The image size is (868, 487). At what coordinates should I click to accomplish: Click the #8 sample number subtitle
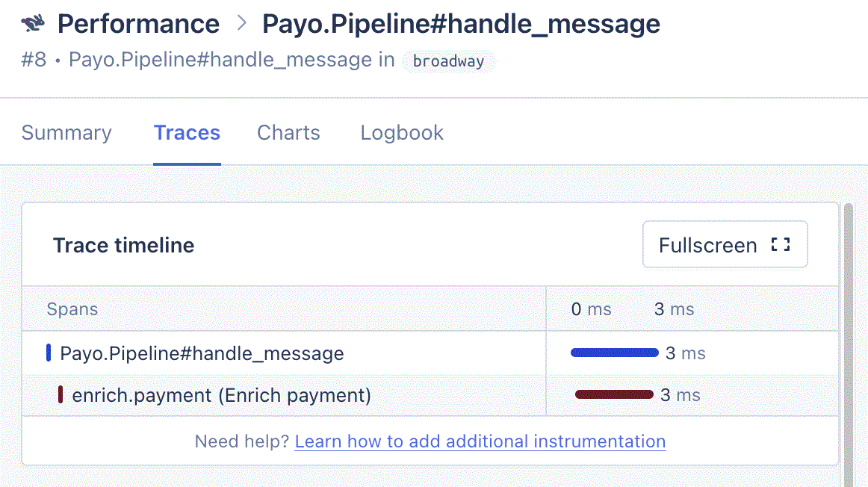pos(34,60)
